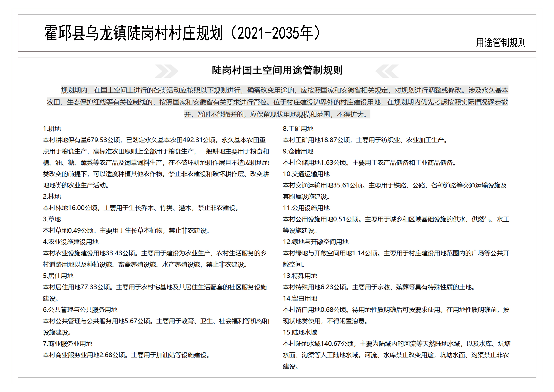Click the 15.陆地水域 section heading
The width and height of the screenshot is (554, 392).
(300, 332)
